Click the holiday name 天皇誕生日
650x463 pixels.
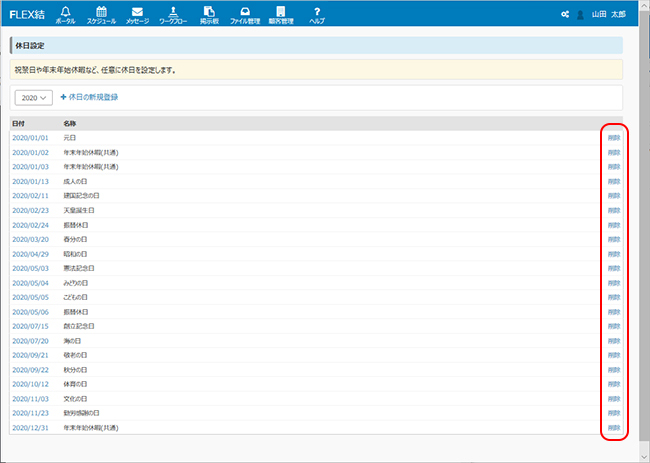click(x=79, y=211)
